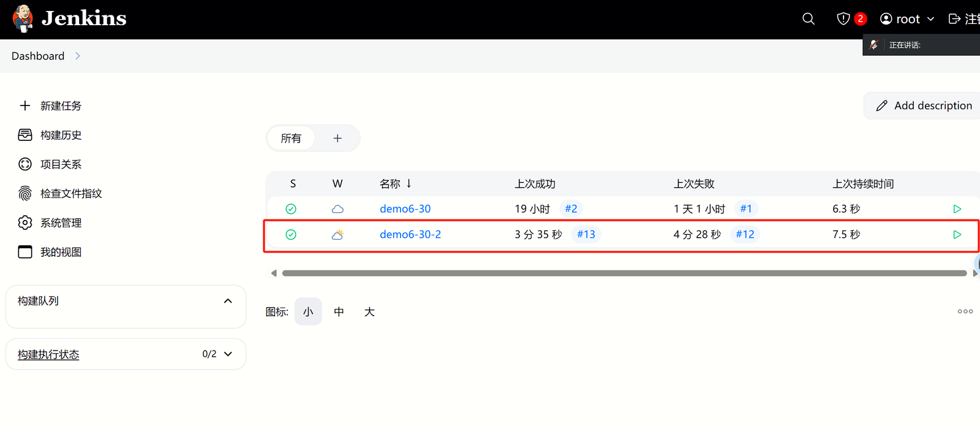The width and height of the screenshot is (980, 429).
Task: Sort by the W weather column header
Action: (337, 184)
